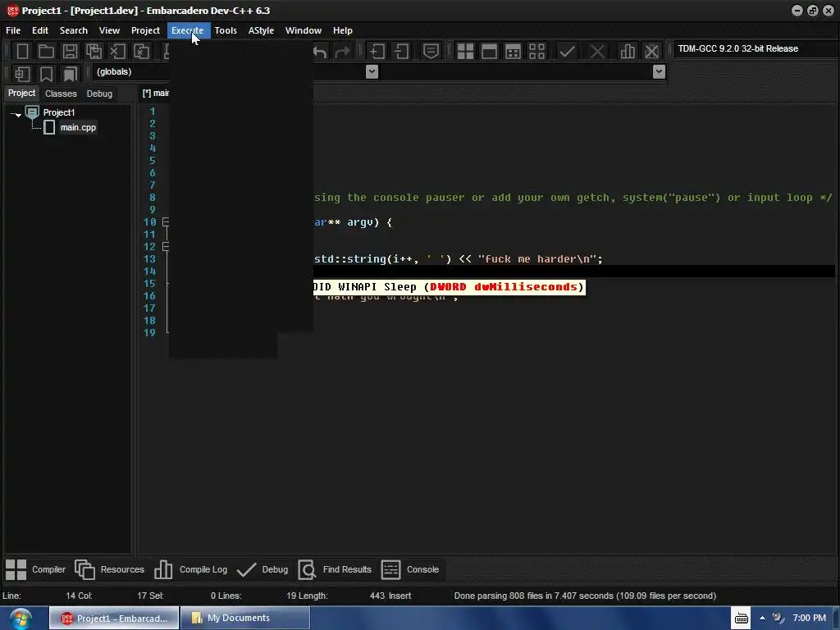Indent the selection via toolbar icon
840x630 pixels.
click(x=377, y=52)
